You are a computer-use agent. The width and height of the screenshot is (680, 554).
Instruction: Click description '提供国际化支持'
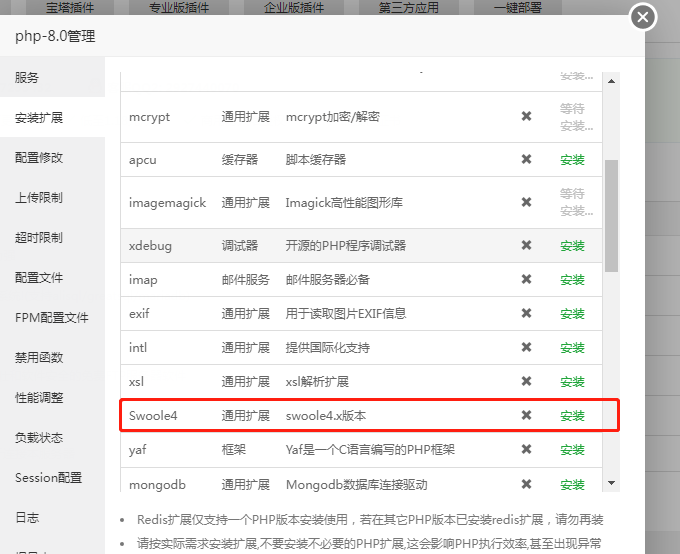(327, 347)
